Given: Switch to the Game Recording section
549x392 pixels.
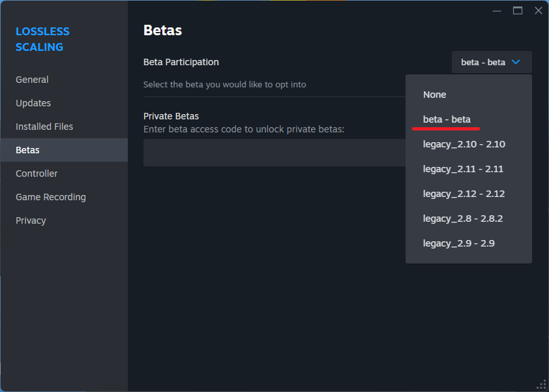Looking at the screenshot, I should coord(51,197).
